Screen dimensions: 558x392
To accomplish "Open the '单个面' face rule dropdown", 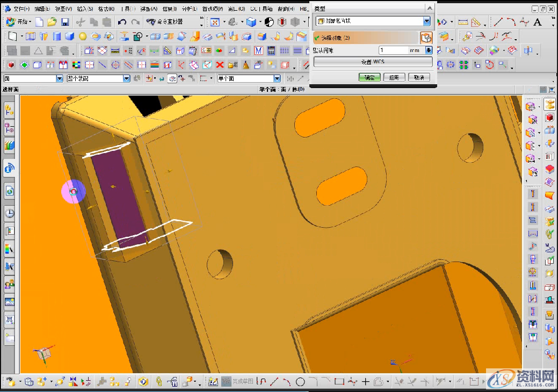I will [x=277, y=78].
